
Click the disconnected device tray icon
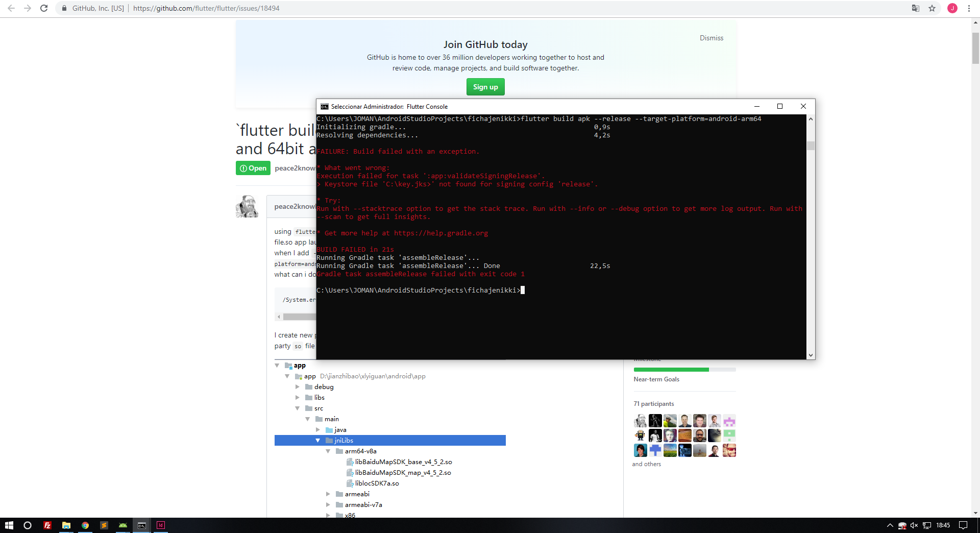tap(902, 525)
